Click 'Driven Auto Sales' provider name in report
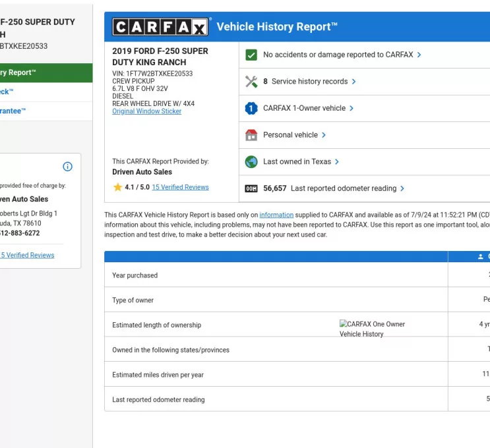 pyautogui.click(x=142, y=172)
